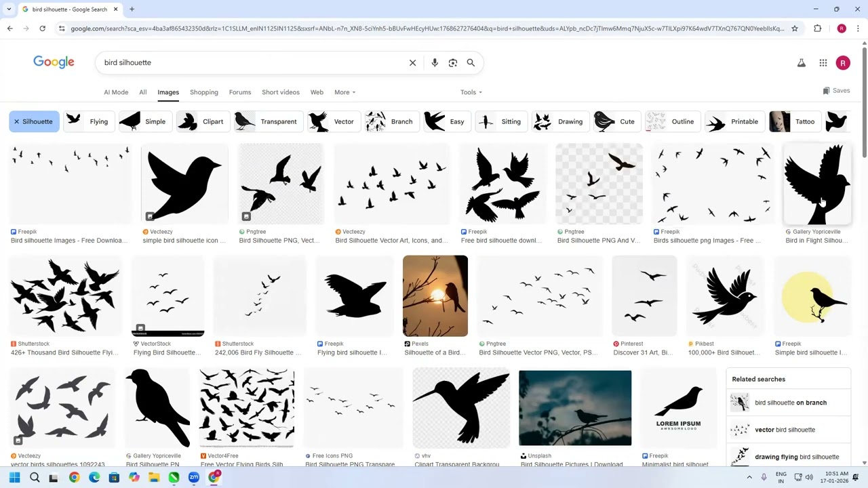Switch to the Shopping tab
The image size is (868, 488).
[x=204, y=92]
